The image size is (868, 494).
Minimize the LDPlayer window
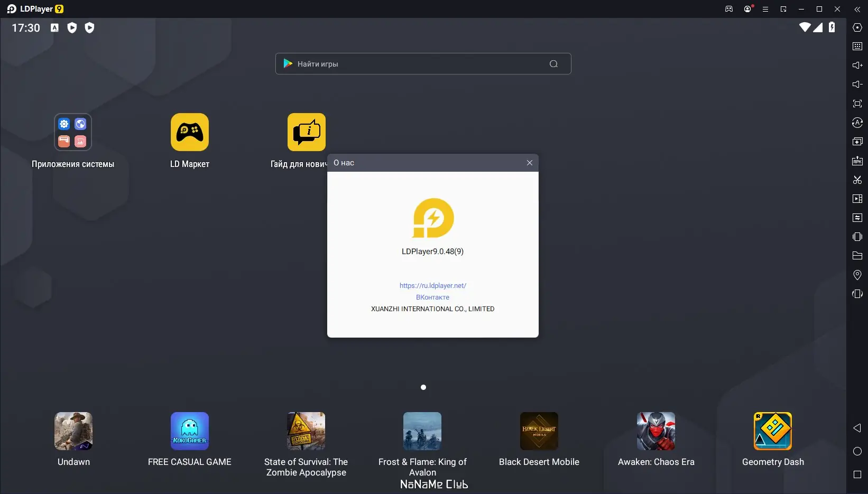click(801, 9)
